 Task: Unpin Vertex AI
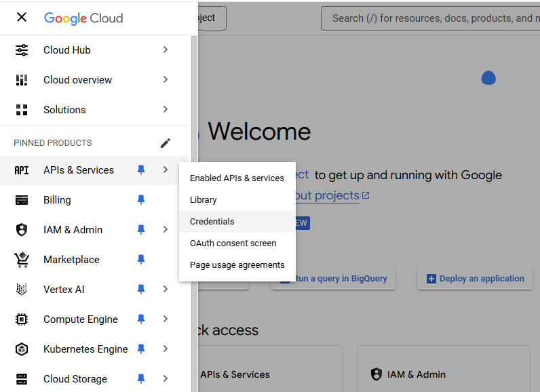coord(141,289)
